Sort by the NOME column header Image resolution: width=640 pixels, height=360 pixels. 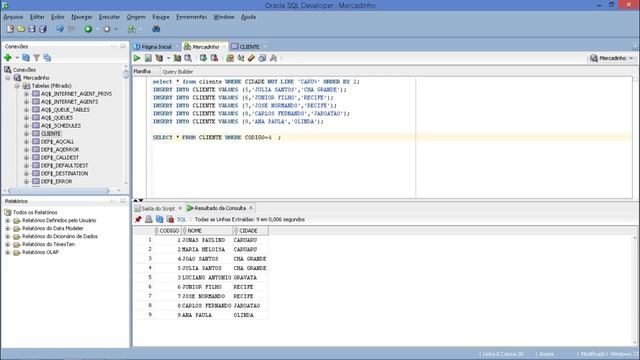[207, 231]
